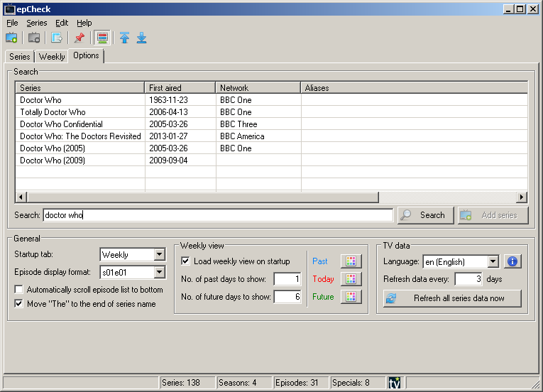This screenshot has height=392, width=543.
Task: Click the right arrow of horizontal scrollbar
Action: point(522,197)
